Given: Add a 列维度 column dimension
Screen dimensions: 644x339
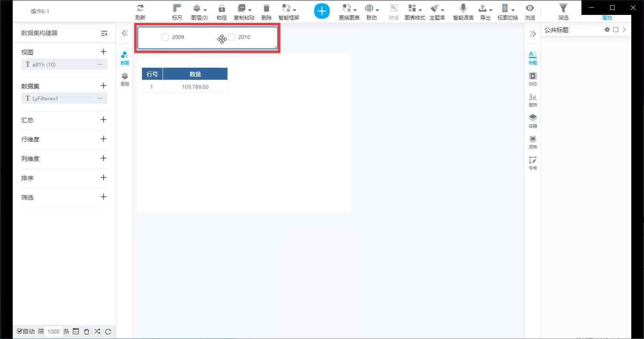Looking at the screenshot, I should [103, 158].
